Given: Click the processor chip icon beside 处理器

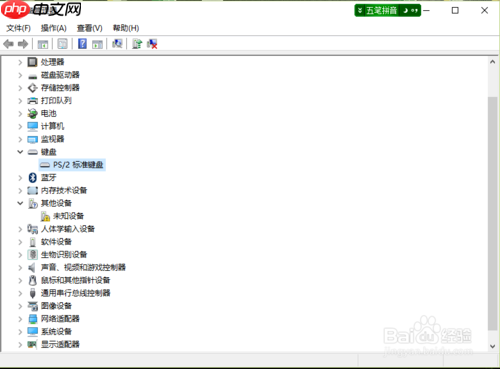Looking at the screenshot, I should pyautogui.click(x=32, y=62).
